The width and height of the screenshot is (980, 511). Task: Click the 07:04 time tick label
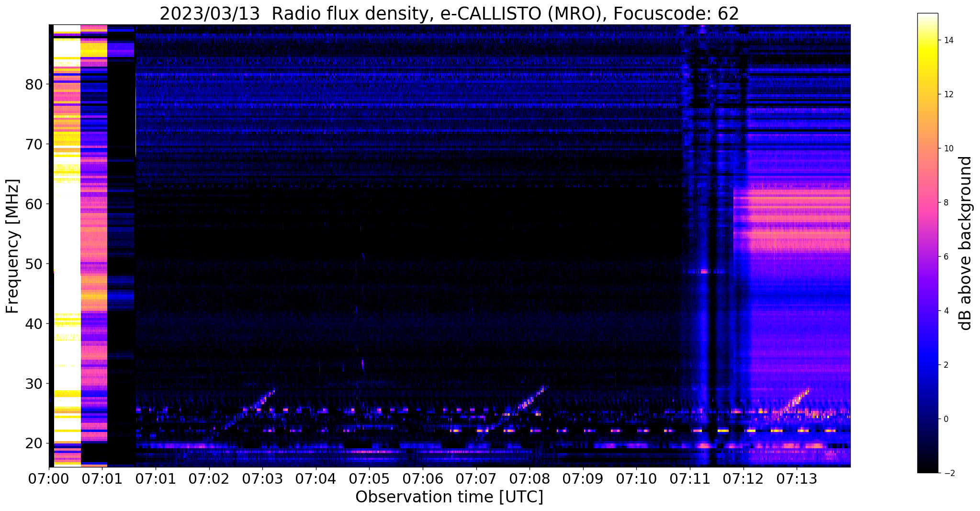point(315,478)
